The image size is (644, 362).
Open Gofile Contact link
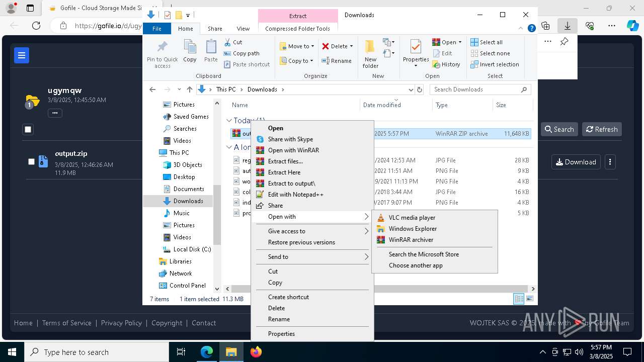coord(204,323)
